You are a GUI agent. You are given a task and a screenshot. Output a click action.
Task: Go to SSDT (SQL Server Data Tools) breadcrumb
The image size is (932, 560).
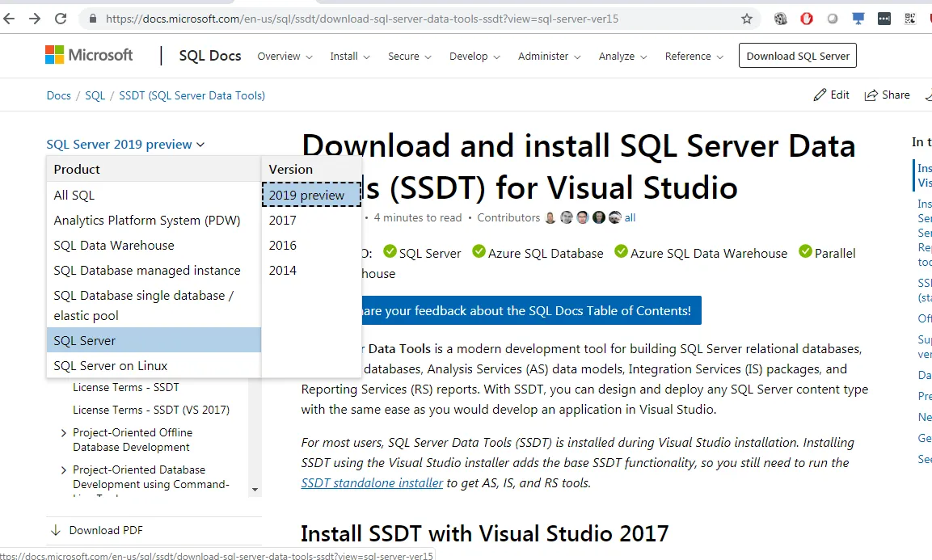[192, 95]
